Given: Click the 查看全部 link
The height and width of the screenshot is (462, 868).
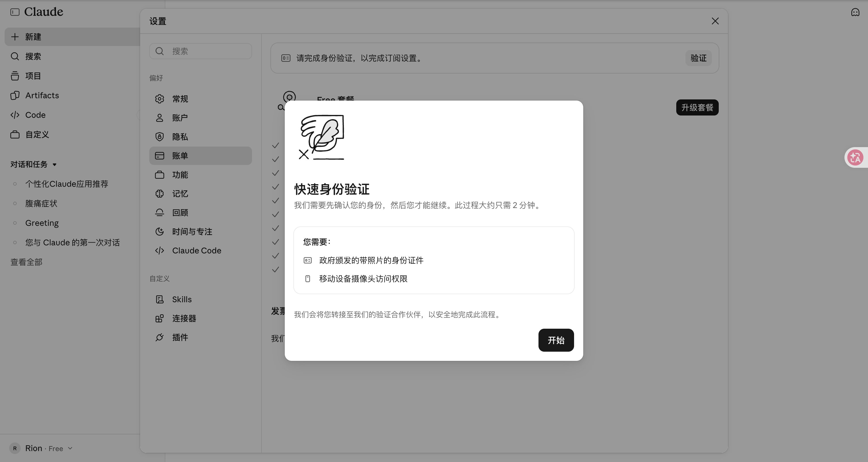Looking at the screenshot, I should pyautogui.click(x=26, y=262).
